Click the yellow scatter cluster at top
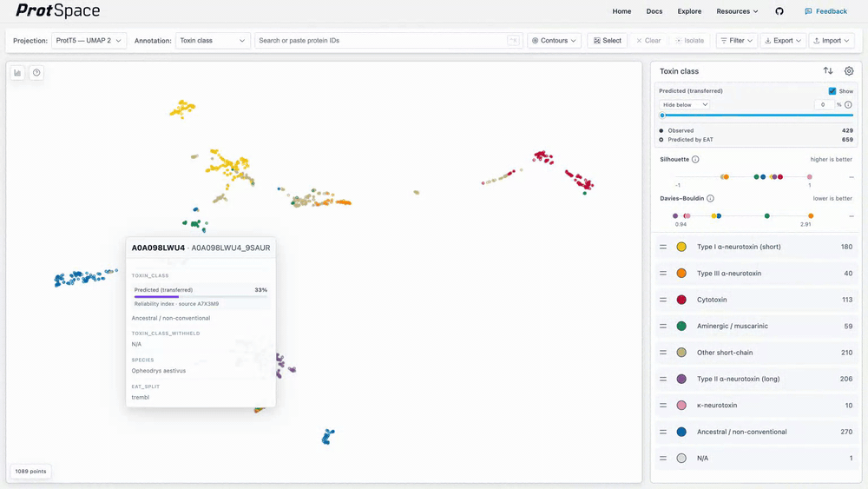Image resolution: width=868 pixels, height=489 pixels. tap(182, 109)
